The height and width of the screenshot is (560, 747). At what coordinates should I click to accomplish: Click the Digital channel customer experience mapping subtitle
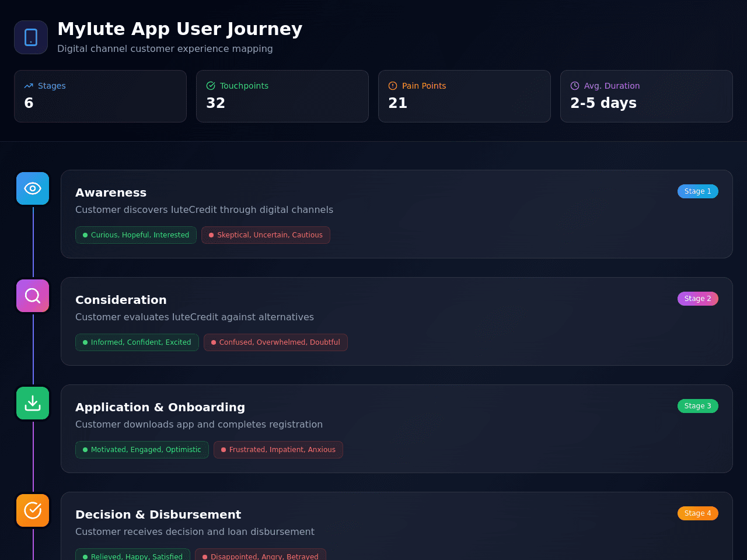(x=165, y=48)
